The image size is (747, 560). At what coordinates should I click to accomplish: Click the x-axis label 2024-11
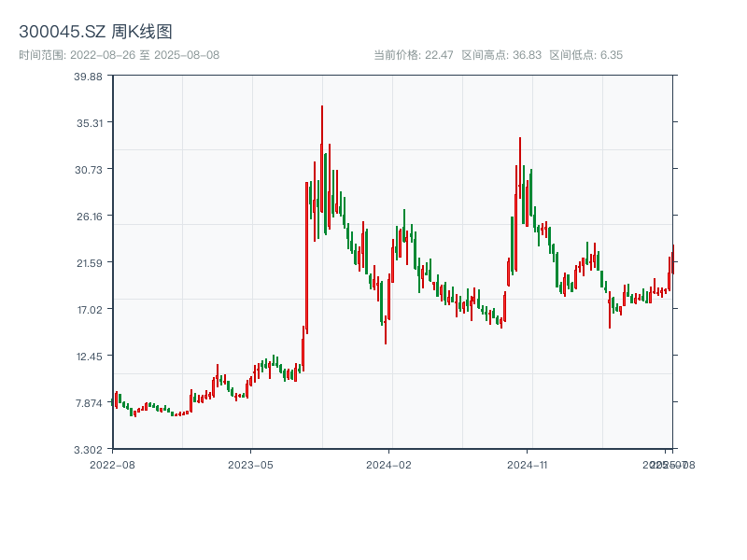pyautogui.click(x=527, y=465)
